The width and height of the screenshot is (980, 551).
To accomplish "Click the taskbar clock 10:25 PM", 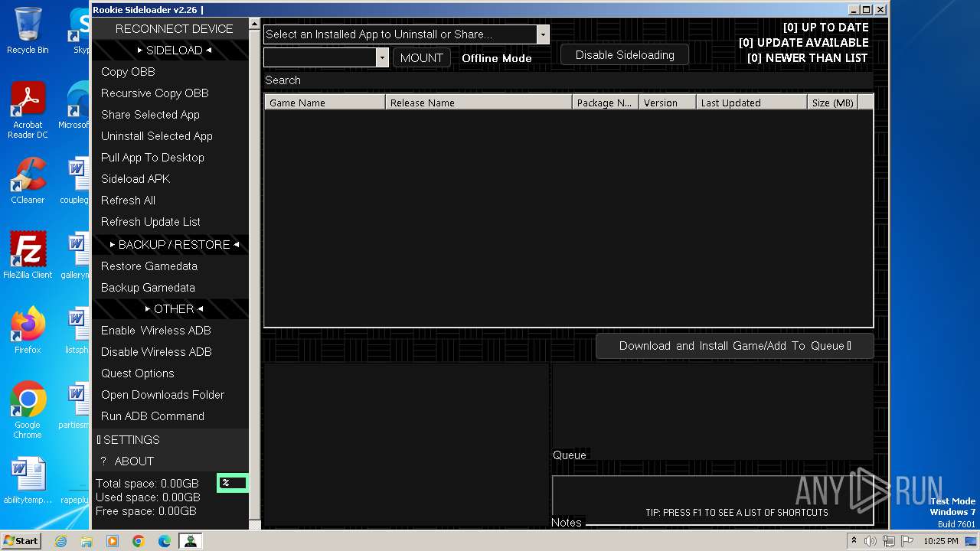I will (x=941, y=541).
